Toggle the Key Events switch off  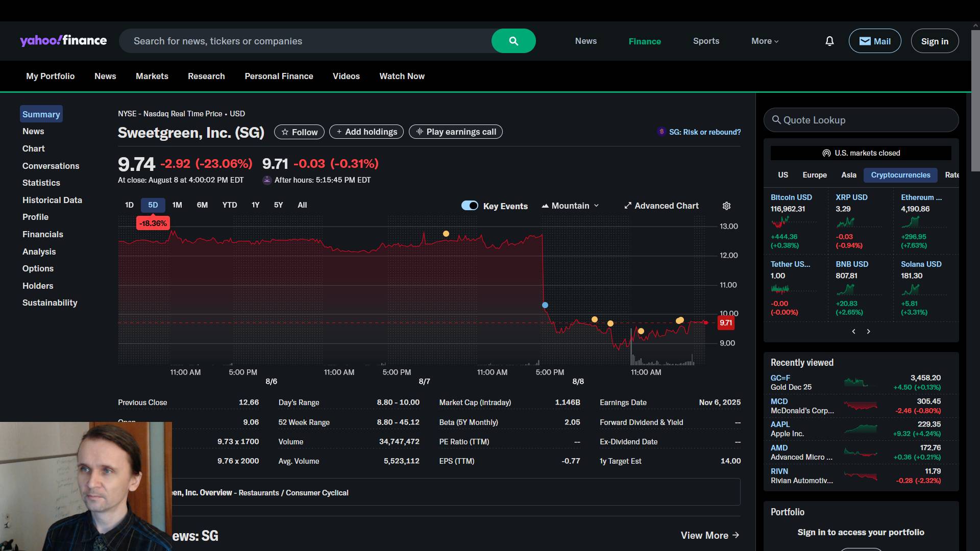(470, 206)
